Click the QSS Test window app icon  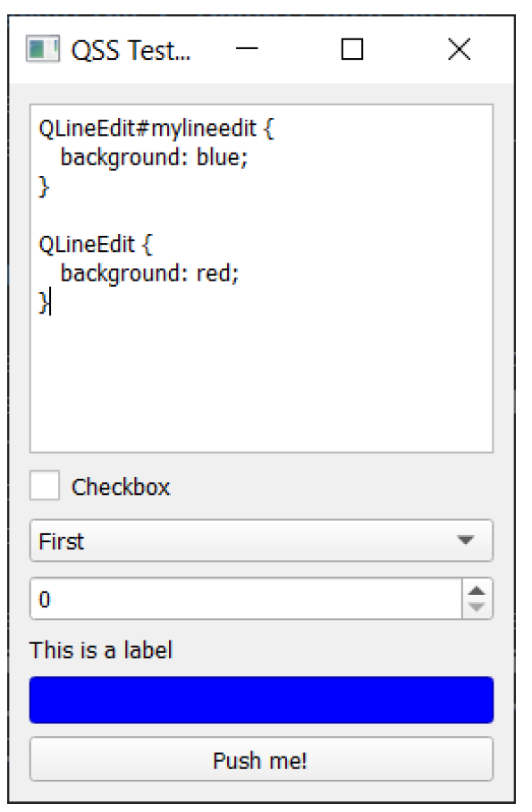[43, 50]
